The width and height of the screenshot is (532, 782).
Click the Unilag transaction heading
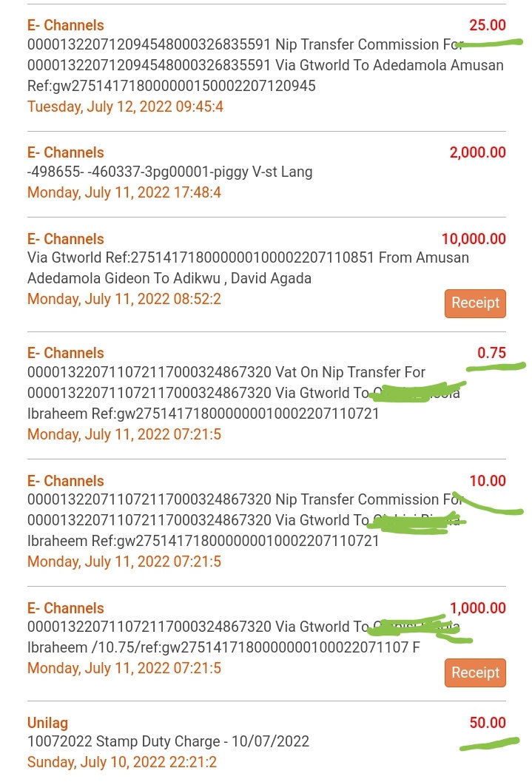click(47, 723)
